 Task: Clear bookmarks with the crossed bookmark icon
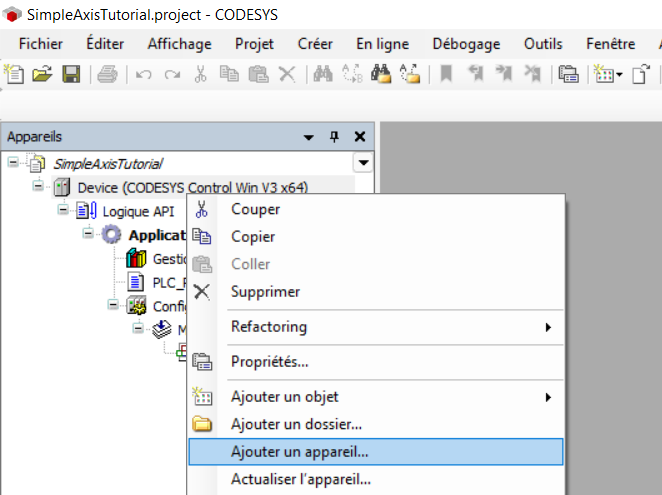click(533, 74)
